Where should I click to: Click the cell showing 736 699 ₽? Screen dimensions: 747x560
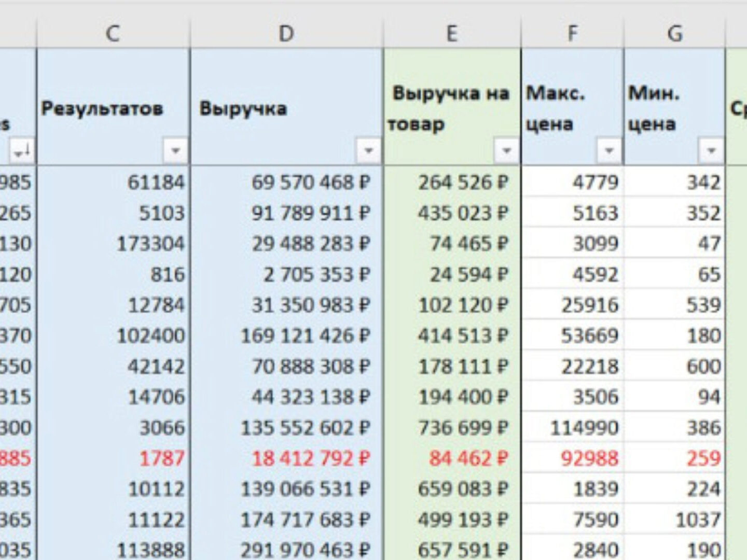click(x=463, y=428)
